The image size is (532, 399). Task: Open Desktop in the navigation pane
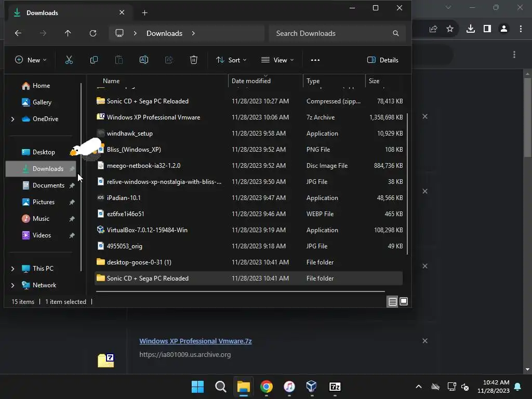[x=38, y=152]
